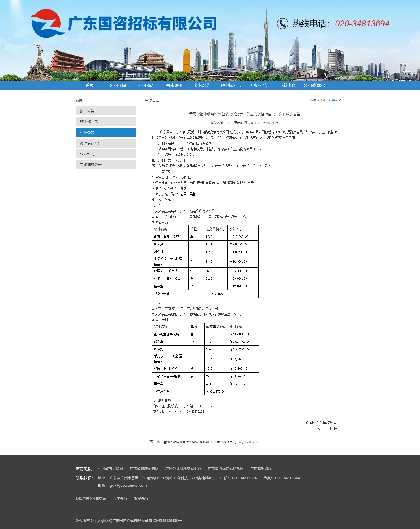
Task: Open the 广东省招标投标监管网 footer link
Action: point(226,469)
